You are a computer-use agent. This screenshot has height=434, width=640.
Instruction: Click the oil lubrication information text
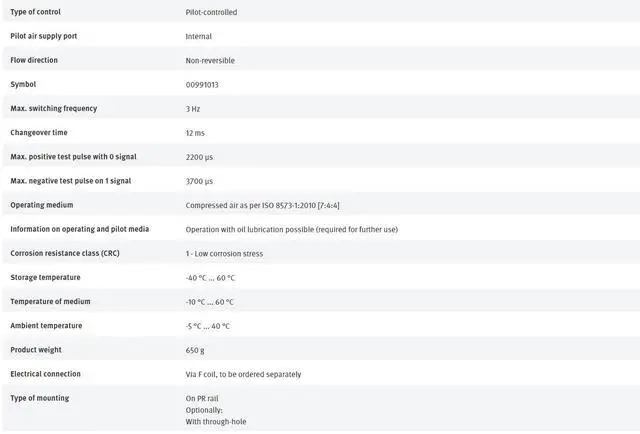[x=292, y=229]
